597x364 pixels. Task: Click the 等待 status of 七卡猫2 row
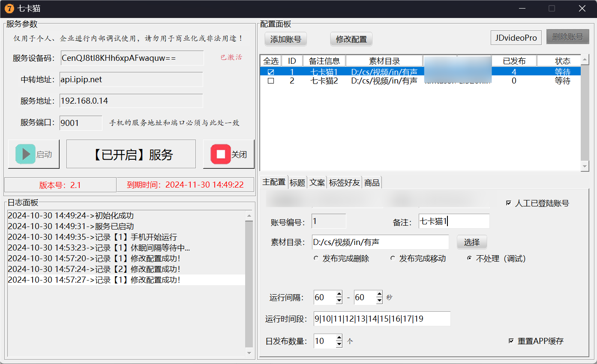(x=563, y=81)
